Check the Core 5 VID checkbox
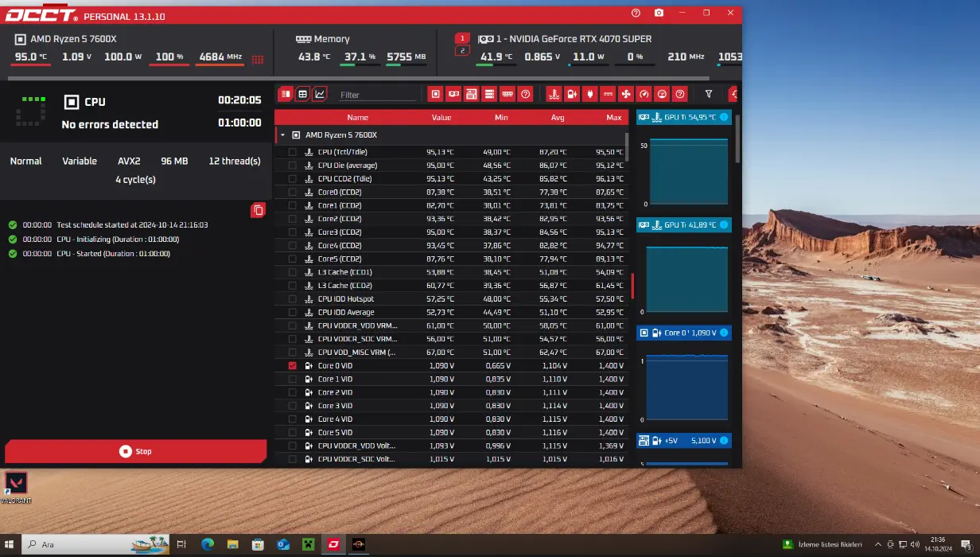The image size is (980, 557). pyautogui.click(x=292, y=432)
